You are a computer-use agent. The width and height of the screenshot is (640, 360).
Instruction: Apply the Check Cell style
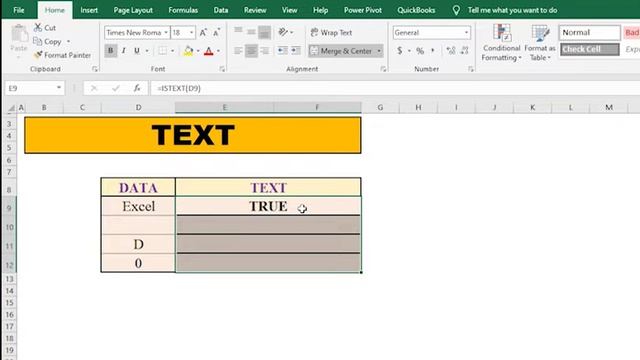[589, 49]
